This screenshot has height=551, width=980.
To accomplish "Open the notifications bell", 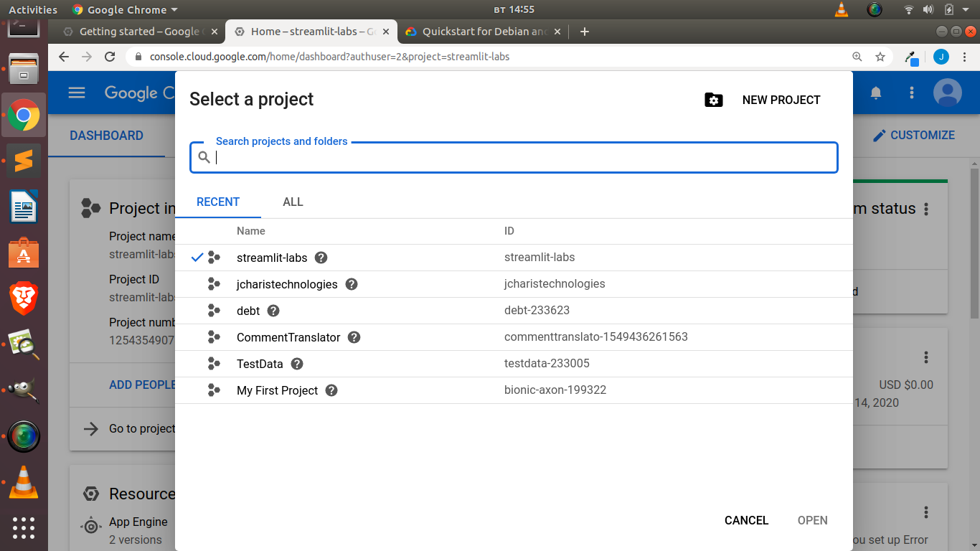I will tap(875, 93).
